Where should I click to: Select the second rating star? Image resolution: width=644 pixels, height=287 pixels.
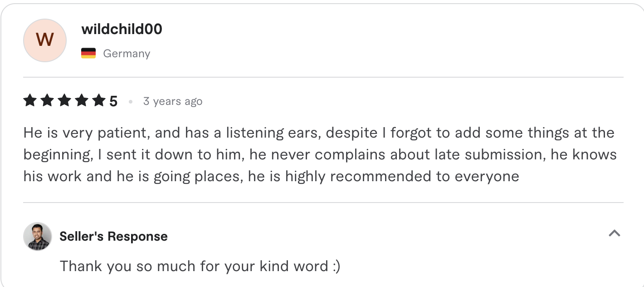47,100
